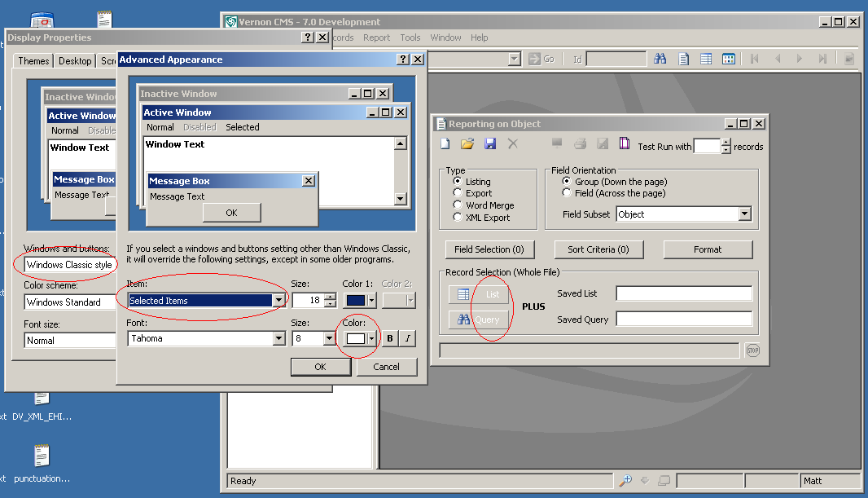Image resolution: width=868 pixels, height=498 pixels.
Task: Go to the next record in Vernon toolbar
Action: (800, 59)
